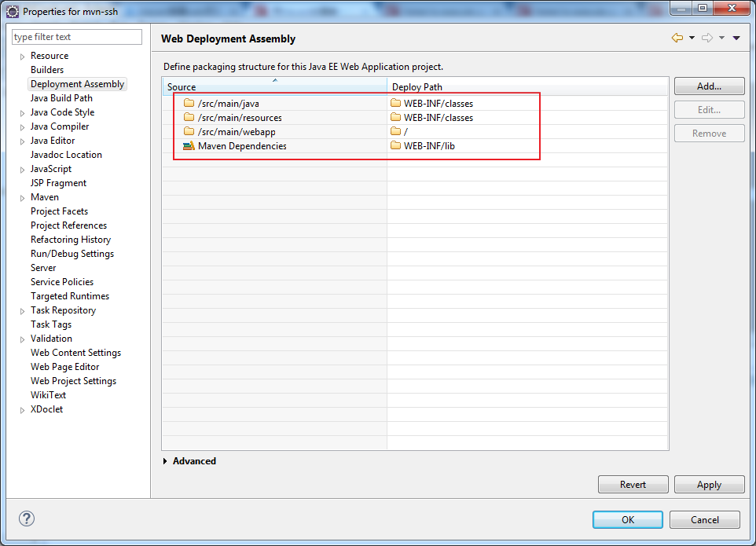756x546 pixels.
Task: Expand the Resource tree node
Action: tap(22, 57)
